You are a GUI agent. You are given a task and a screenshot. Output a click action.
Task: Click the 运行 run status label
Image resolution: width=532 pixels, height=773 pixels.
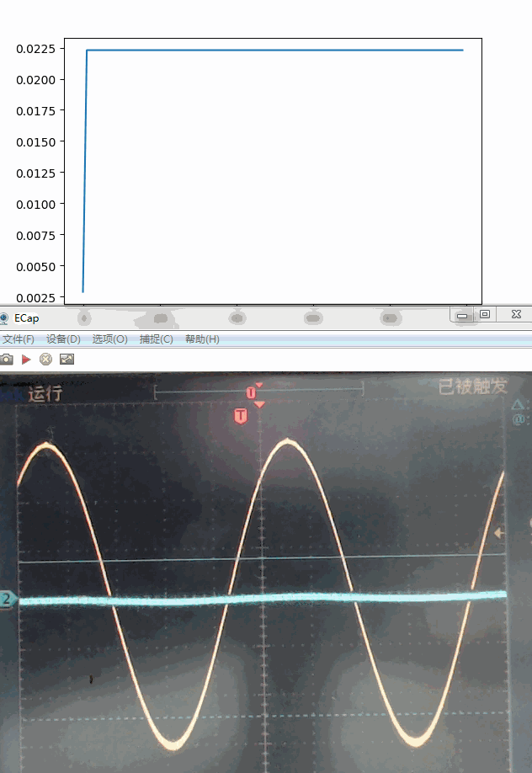pyautogui.click(x=45, y=393)
